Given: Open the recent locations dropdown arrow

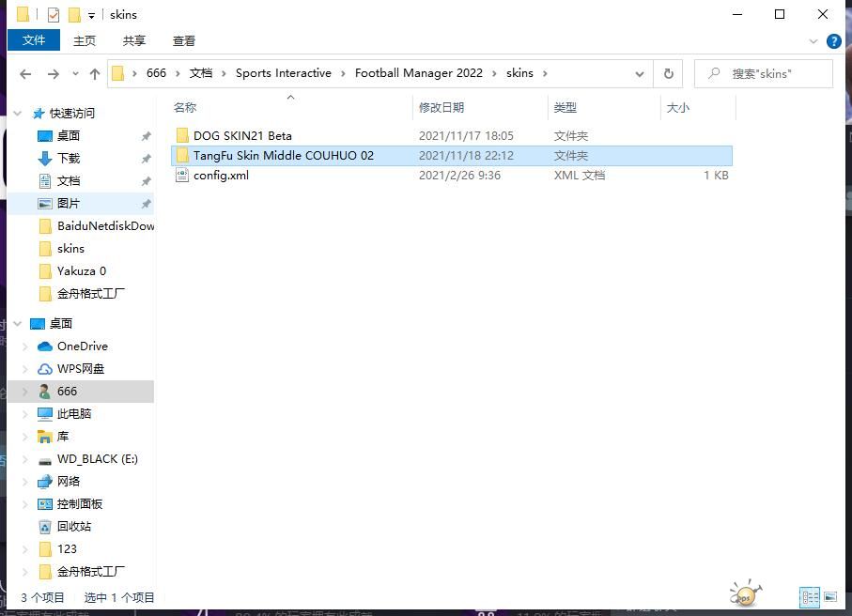Looking at the screenshot, I should [75, 74].
